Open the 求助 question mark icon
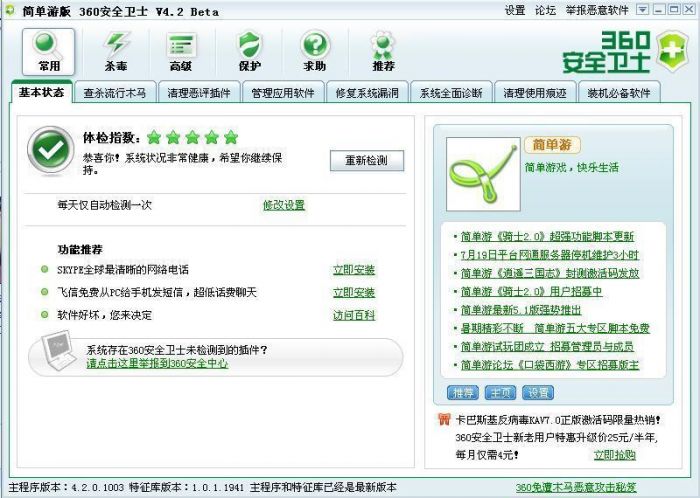Screen dimensions: 700x498 pyautogui.click(x=315, y=52)
